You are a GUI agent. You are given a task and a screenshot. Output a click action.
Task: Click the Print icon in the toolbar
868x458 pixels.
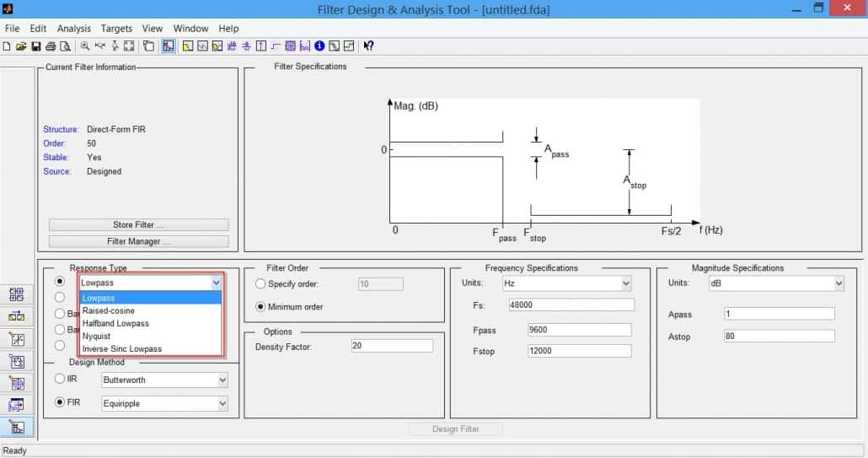point(51,46)
